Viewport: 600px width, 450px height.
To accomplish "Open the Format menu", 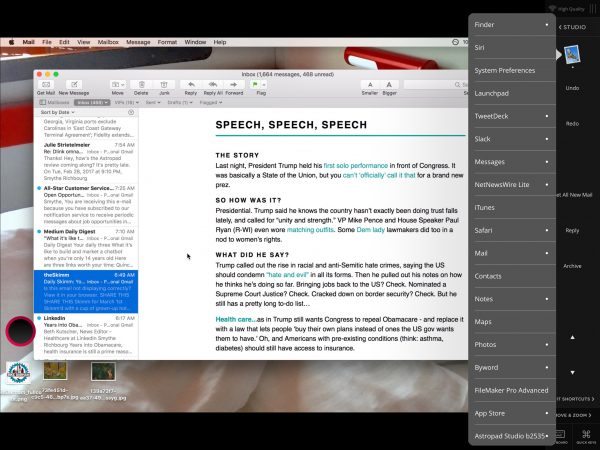I will click(167, 42).
